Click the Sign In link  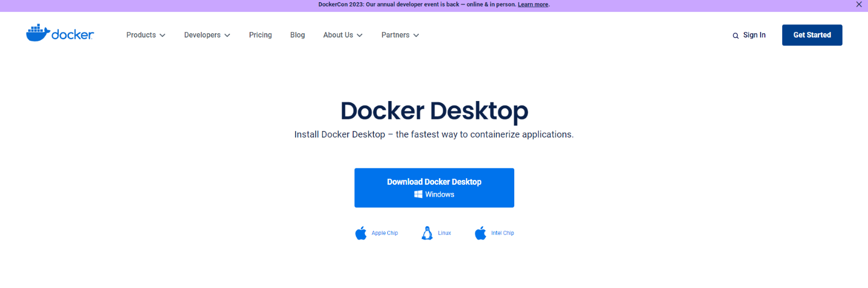tap(754, 35)
